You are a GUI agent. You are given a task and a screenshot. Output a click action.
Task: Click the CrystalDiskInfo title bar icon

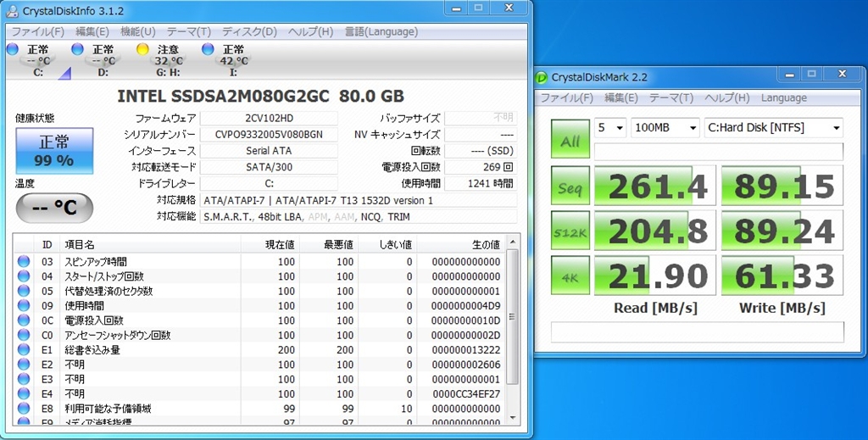[12, 10]
